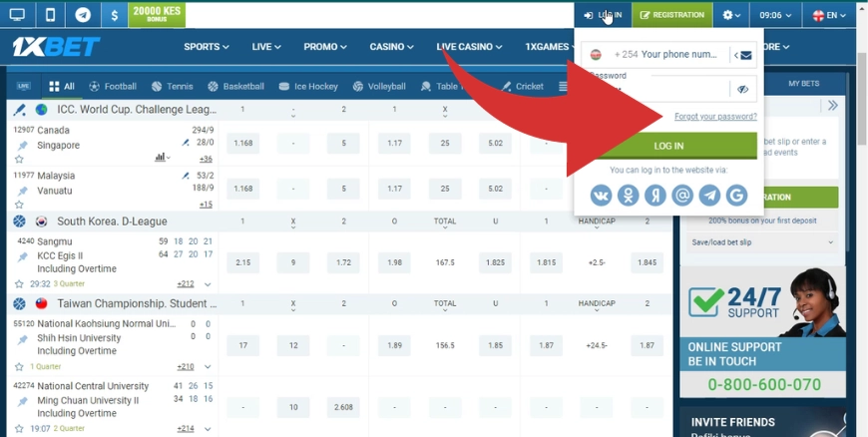Favorite the Malaysia vs Vanuatu match star
Image resolution: width=868 pixels, height=437 pixels.
point(19,205)
